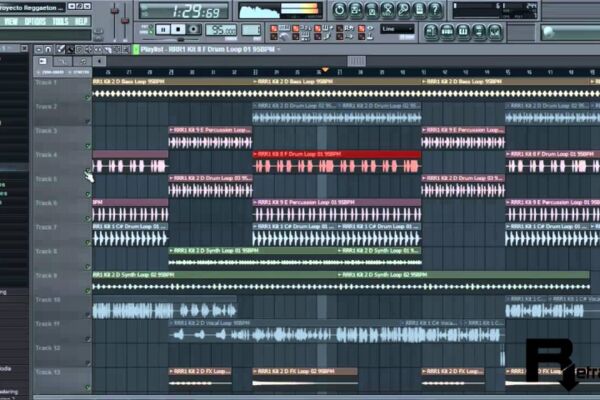Click the tempo display showing 95
The height and width of the screenshot is (400, 600).
221,30
